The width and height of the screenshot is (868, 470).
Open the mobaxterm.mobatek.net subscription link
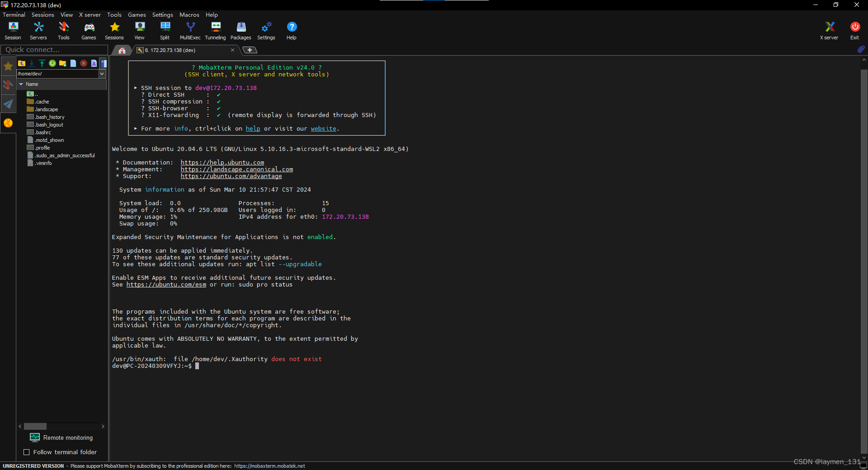tap(269, 465)
